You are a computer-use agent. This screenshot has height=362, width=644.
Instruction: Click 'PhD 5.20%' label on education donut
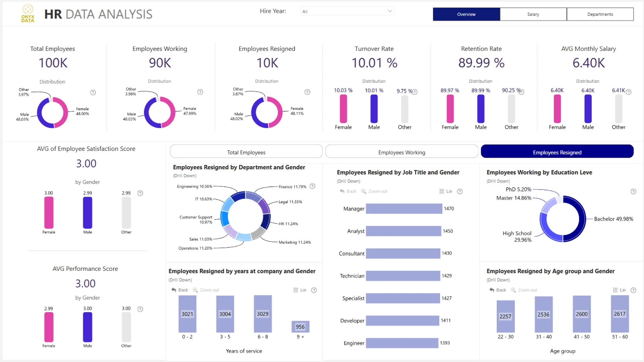(x=519, y=189)
